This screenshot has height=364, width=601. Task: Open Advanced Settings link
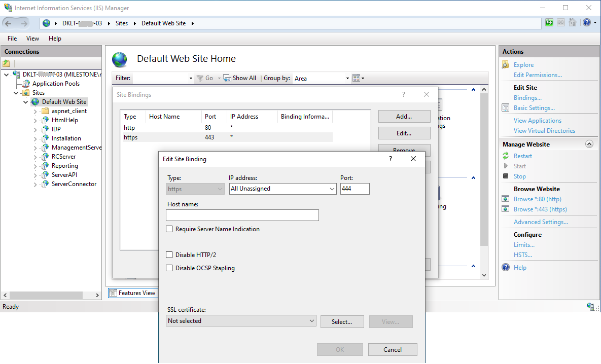click(x=541, y=222)
